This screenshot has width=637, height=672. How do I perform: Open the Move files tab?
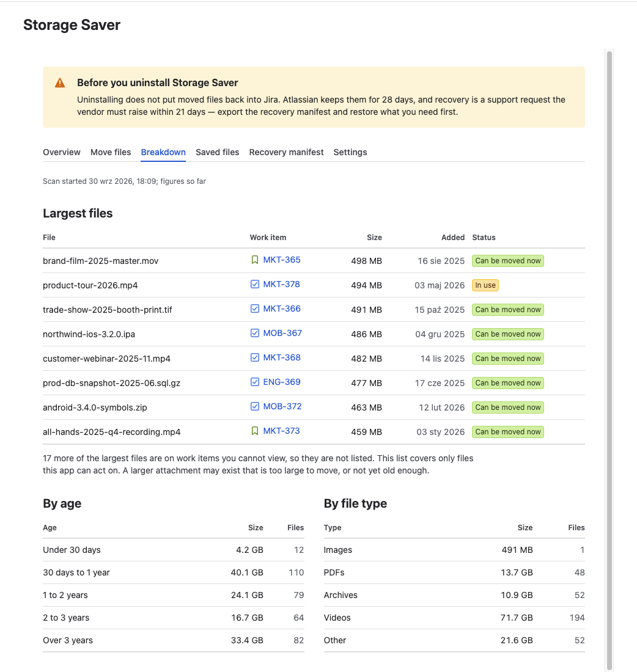111,152
